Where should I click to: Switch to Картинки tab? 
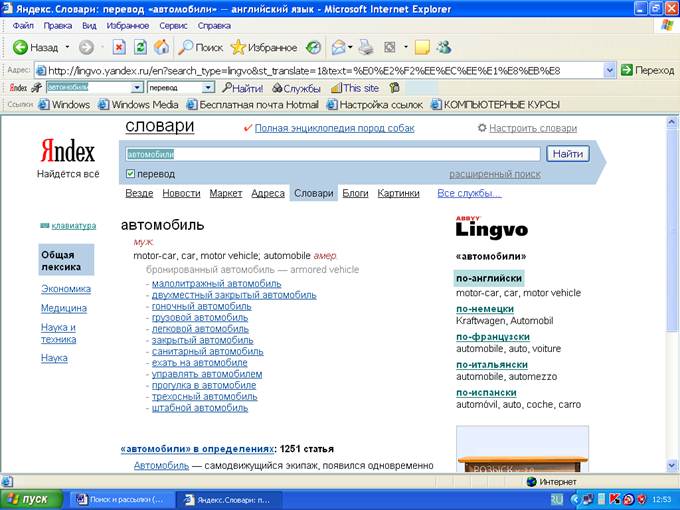coord(398,193)
